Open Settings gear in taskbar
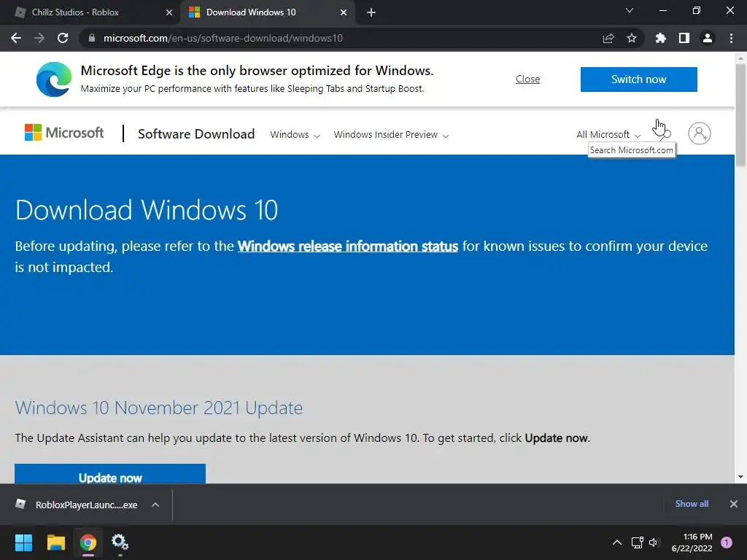 tap(120, 542)
